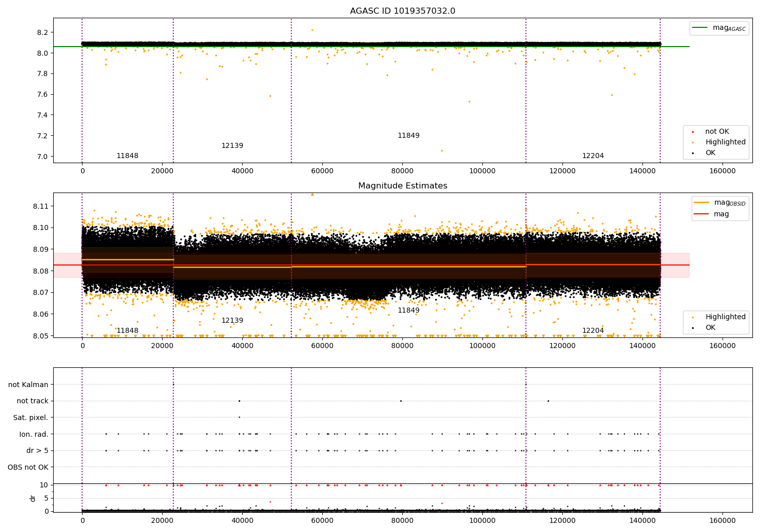This screenshot has height=532, width=760.
Task: Click x-axis tick 120000 under Magnitude Estimates plot
Action: [x=562, y=346]
